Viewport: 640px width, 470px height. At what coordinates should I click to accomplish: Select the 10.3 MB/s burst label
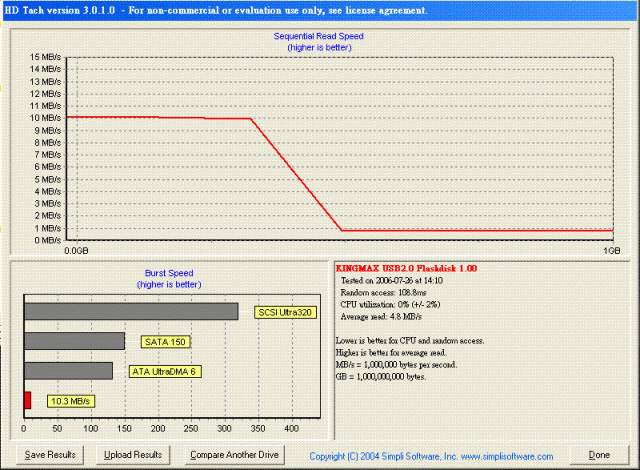(71, 401)
